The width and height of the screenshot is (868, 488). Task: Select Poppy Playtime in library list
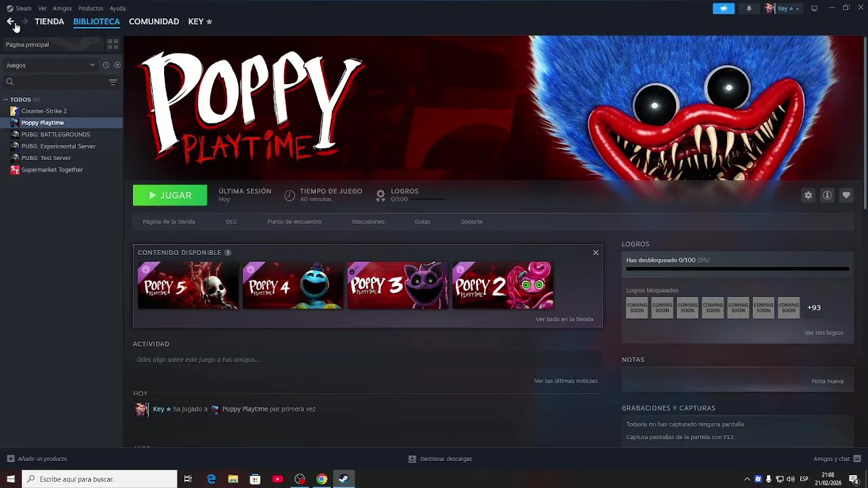tap(61, 123)
